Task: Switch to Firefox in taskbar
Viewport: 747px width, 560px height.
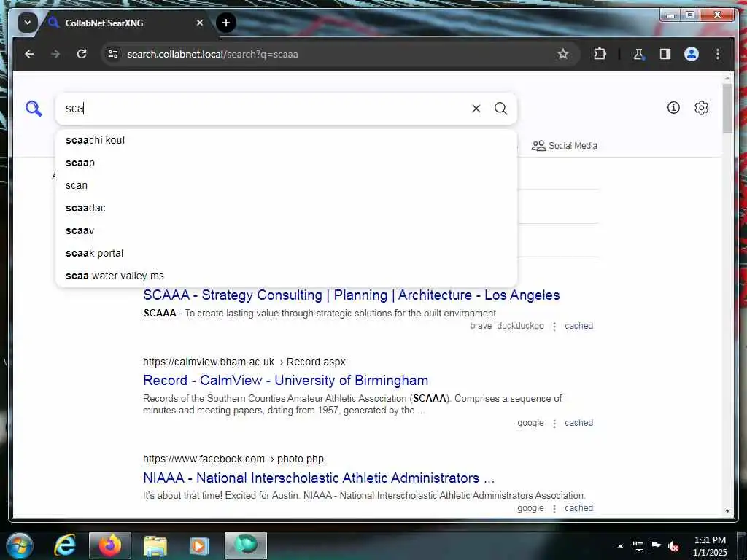Action: (110, 545)
